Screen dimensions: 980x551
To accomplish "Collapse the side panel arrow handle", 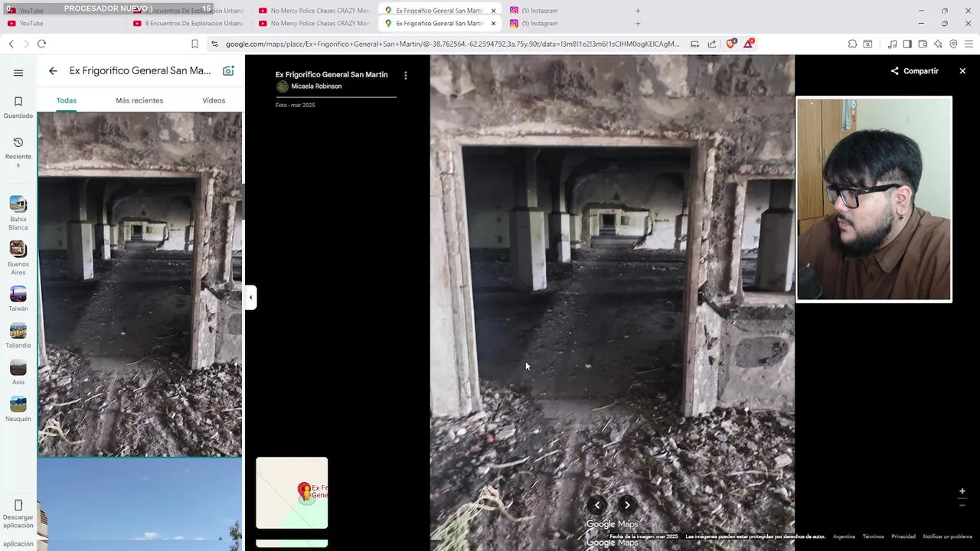I will (x=250, y=297).
